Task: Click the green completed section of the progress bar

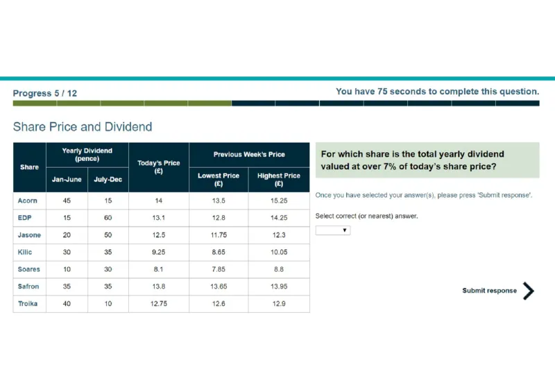Action: [121, 103]
